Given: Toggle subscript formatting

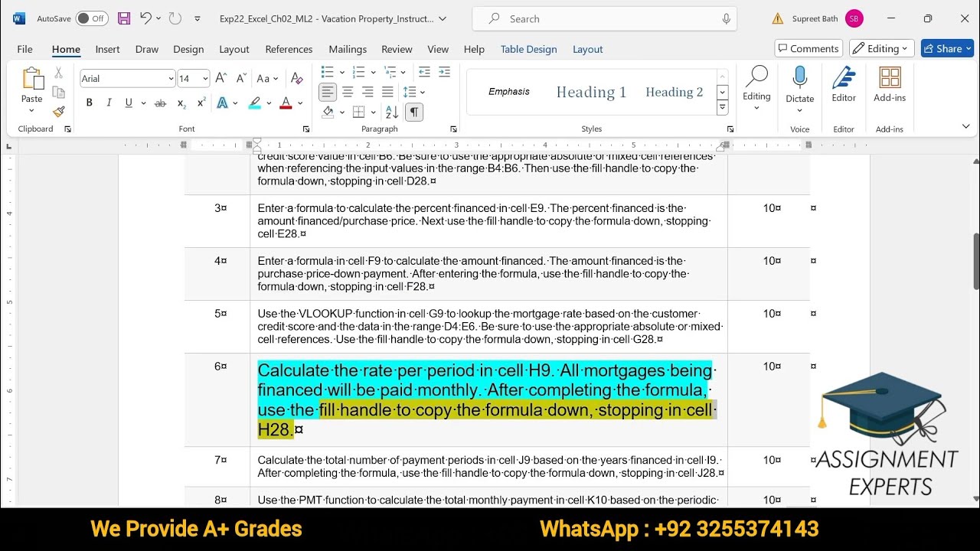Looking at the screenshot, I should (181, 103).
